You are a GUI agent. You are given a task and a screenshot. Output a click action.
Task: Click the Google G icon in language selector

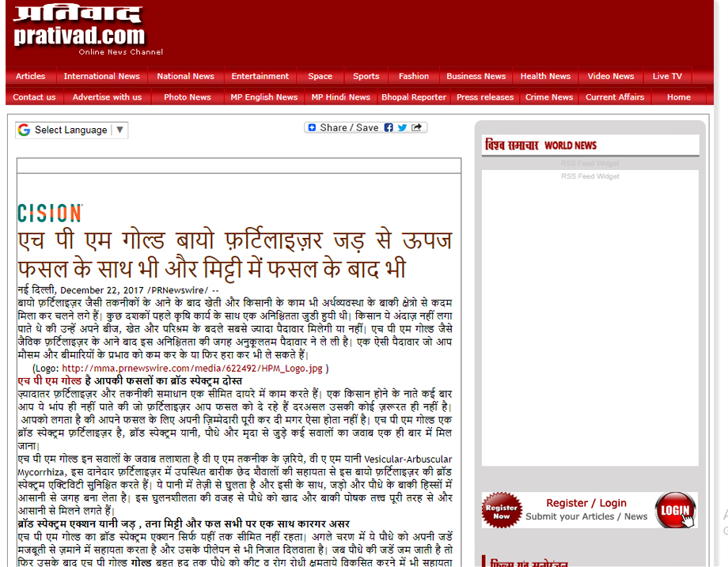pos(25,130)
